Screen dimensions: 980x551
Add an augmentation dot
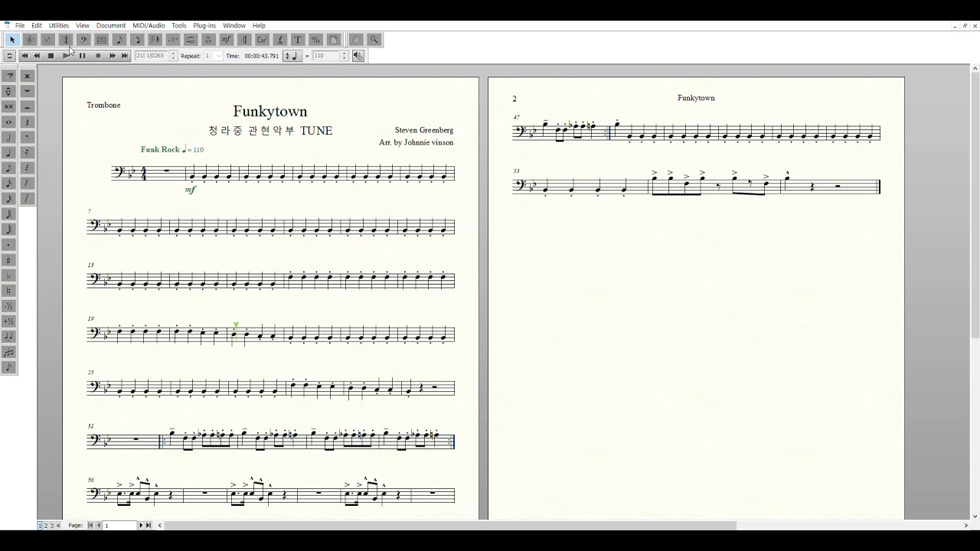(x=9, y=244)
